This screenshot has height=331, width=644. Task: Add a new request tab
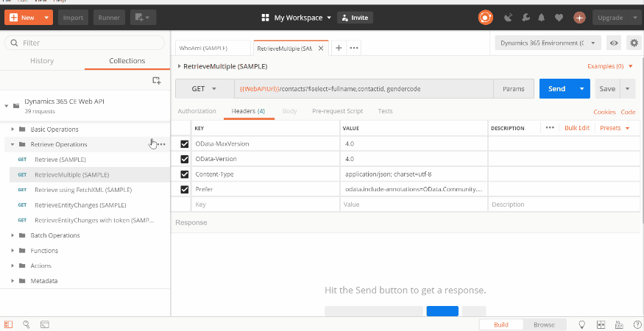[x=339, y=48]
